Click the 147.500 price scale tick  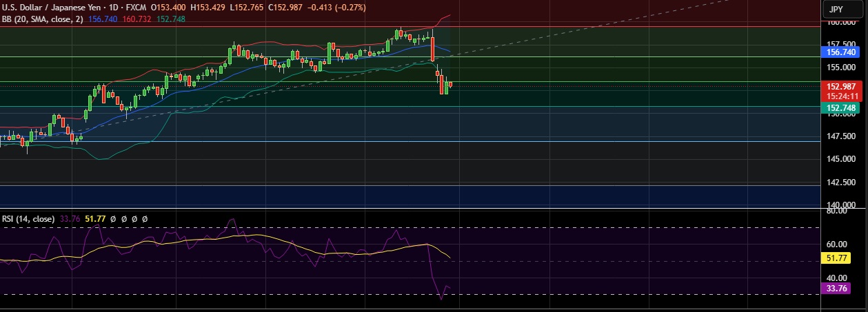pos(840,136)
